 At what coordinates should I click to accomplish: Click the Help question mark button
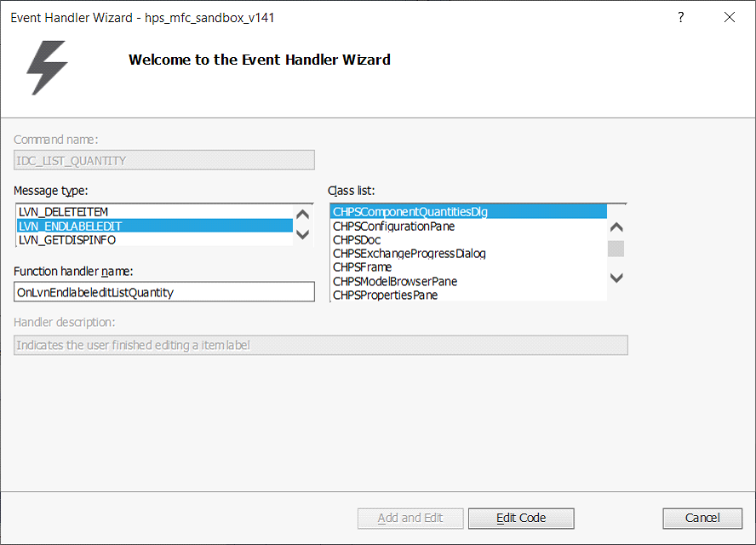(x=680, y=17)
